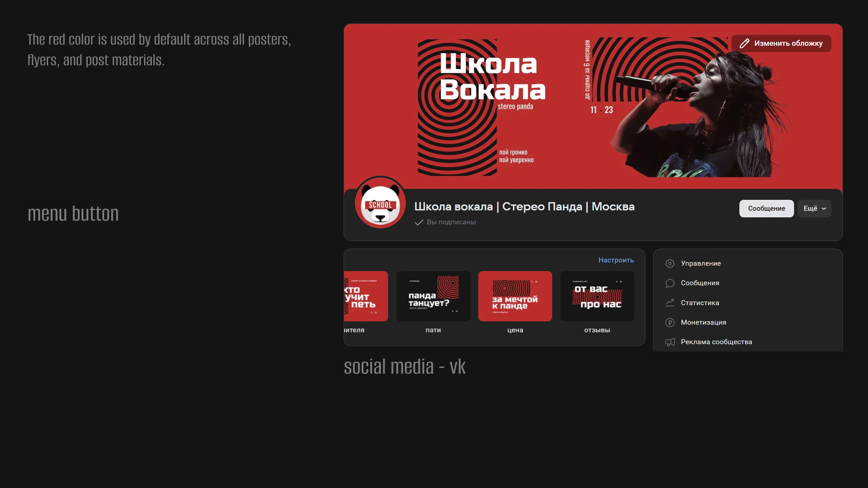This screenshot has height=488, width=868.
Task: Select the Монетизация ruble icon
Action: pos(670,322)
